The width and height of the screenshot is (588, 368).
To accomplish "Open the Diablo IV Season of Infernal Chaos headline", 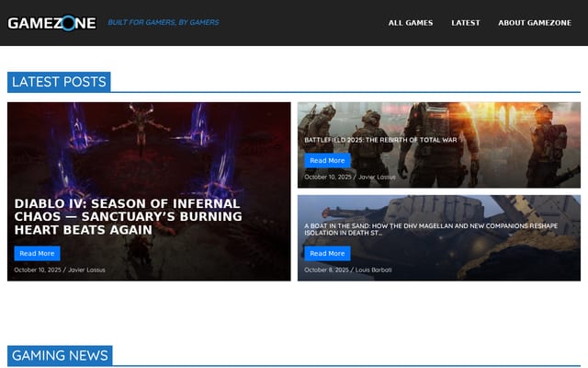I will coord(129,217).
